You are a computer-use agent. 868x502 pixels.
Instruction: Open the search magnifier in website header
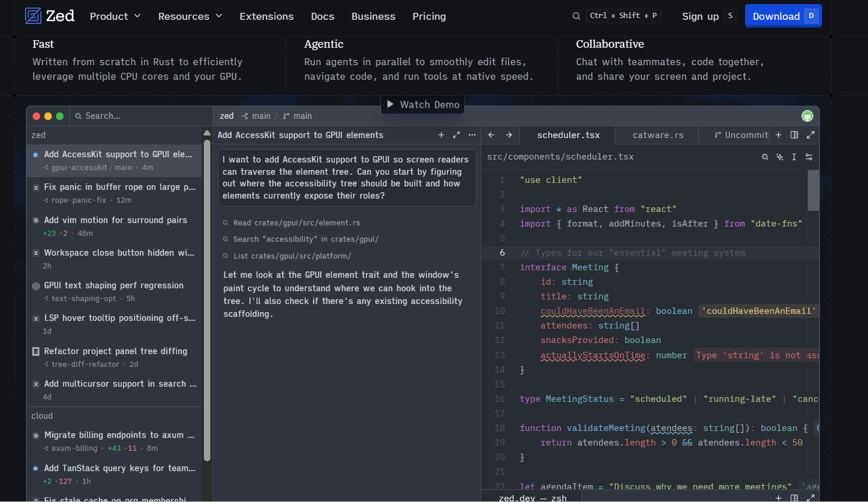tap(576, 16)
